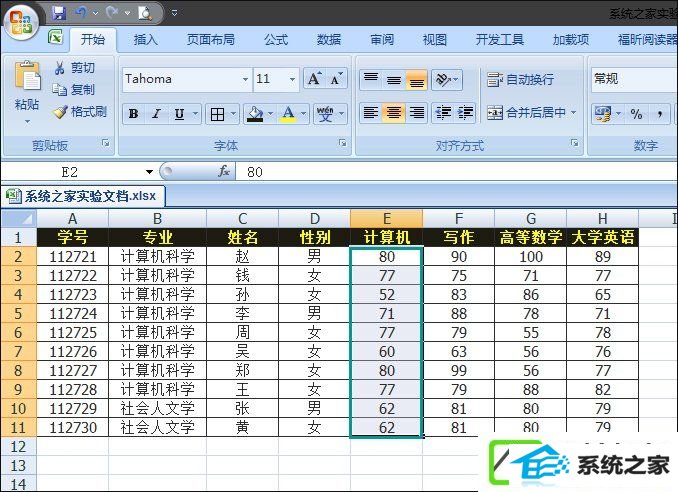Align text left
This screenshot has width=678, height=492.
371,113
